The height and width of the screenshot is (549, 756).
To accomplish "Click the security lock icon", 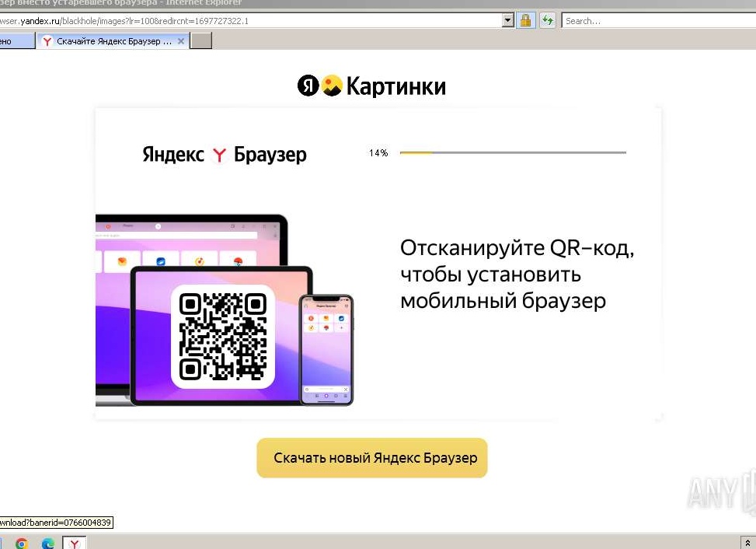I will pos(525,20).
